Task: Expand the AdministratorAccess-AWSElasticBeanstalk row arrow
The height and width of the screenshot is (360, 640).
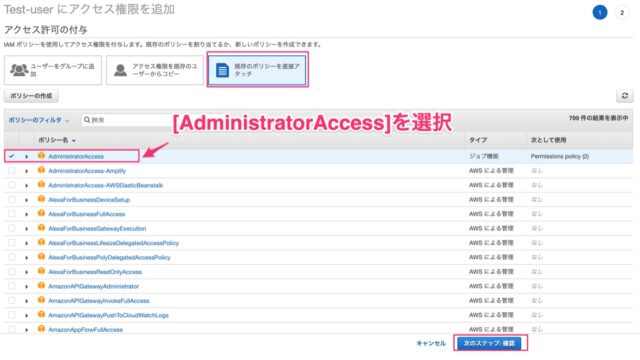Action: (27, 186)
